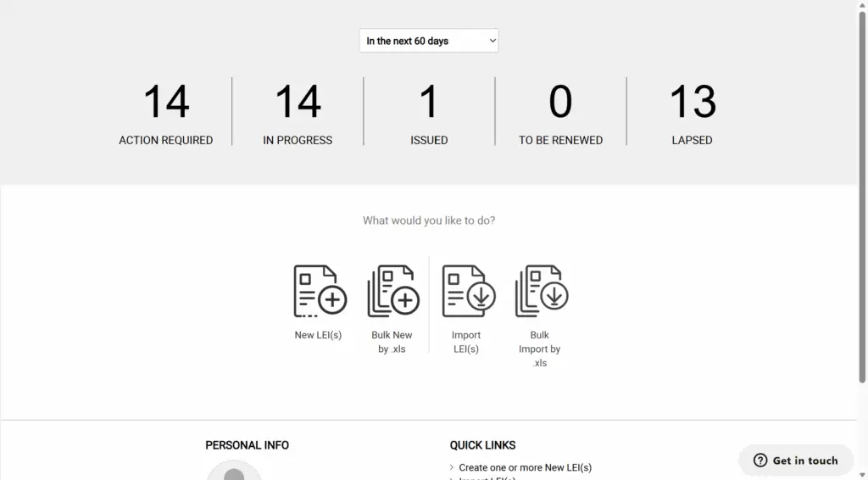Click the IN PROGRESS label
This screenshot has width=868, height=480.
[x=298, y=140]
